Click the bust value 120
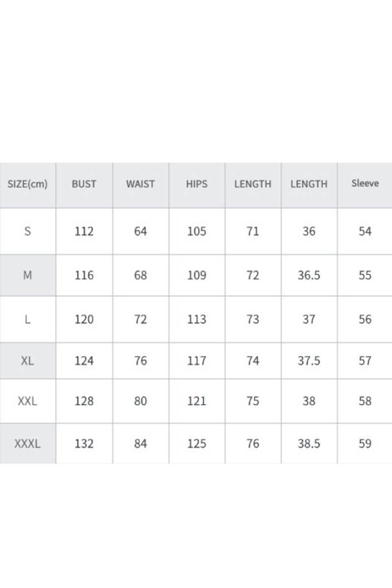 tap(84, 319)
